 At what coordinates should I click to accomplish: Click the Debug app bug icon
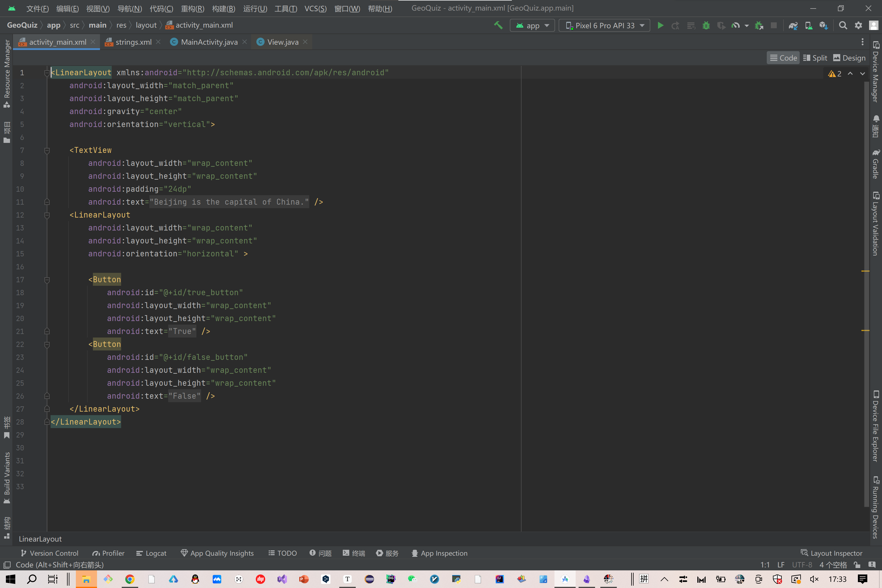(x=706, y=26)
